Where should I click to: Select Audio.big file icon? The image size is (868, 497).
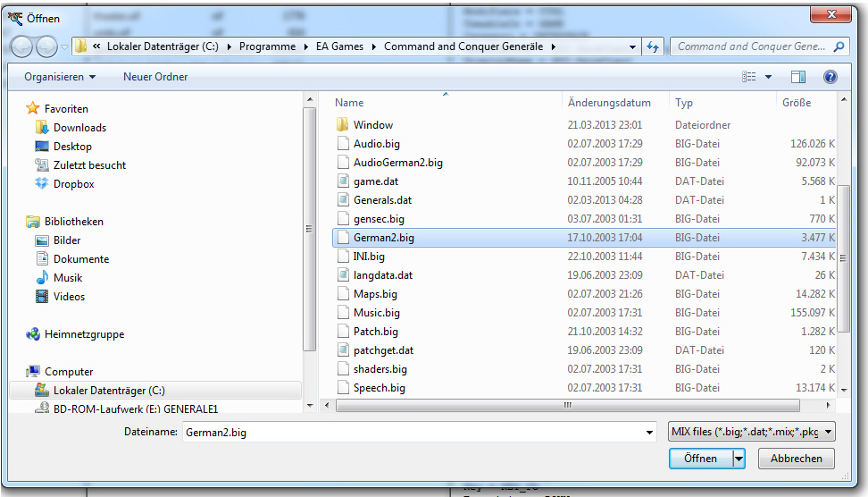[343, 144]
